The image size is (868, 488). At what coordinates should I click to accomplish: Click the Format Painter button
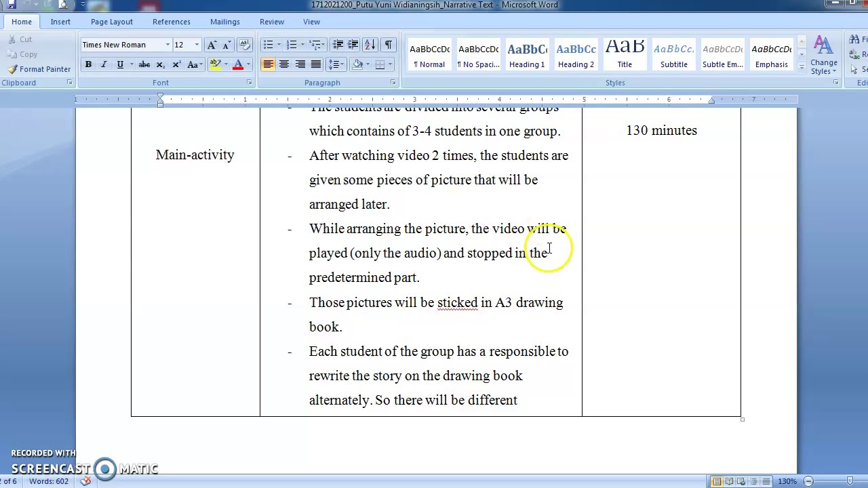click(x=39, y=69)
